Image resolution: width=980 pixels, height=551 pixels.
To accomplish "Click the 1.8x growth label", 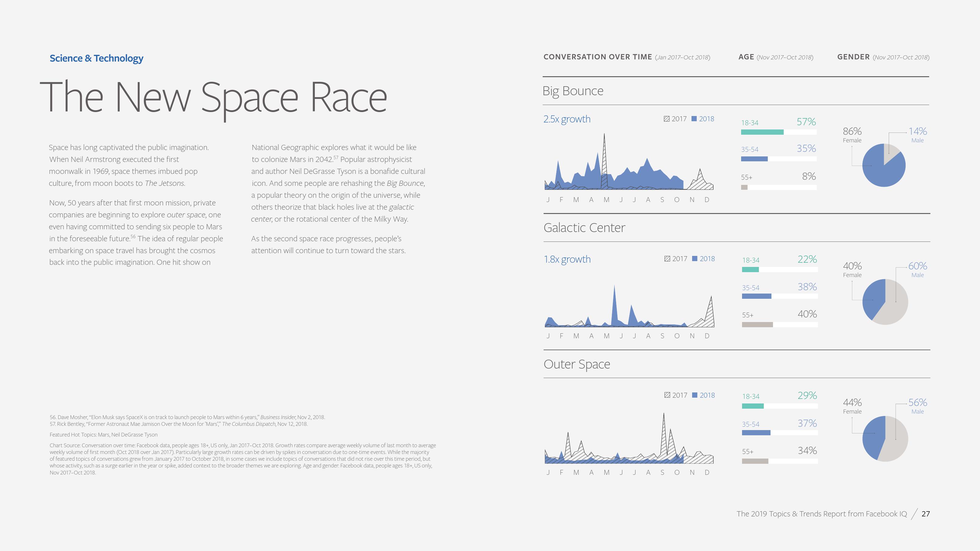I will tap(567, 259).
